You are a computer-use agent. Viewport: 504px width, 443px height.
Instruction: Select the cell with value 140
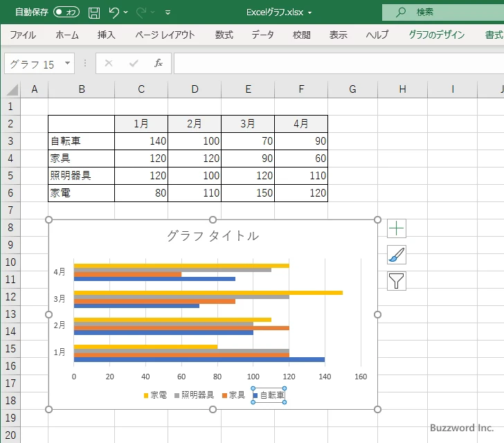pos(141,141)
